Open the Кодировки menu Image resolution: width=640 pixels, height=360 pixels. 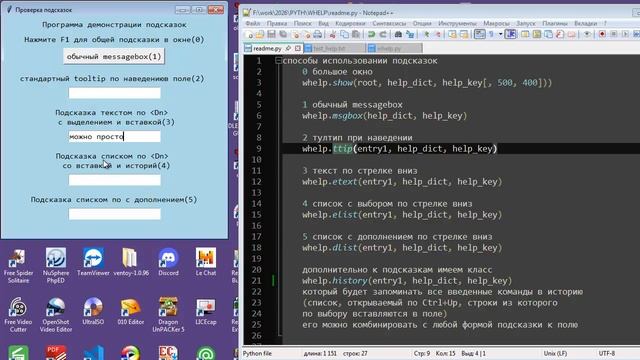[350, 23]
